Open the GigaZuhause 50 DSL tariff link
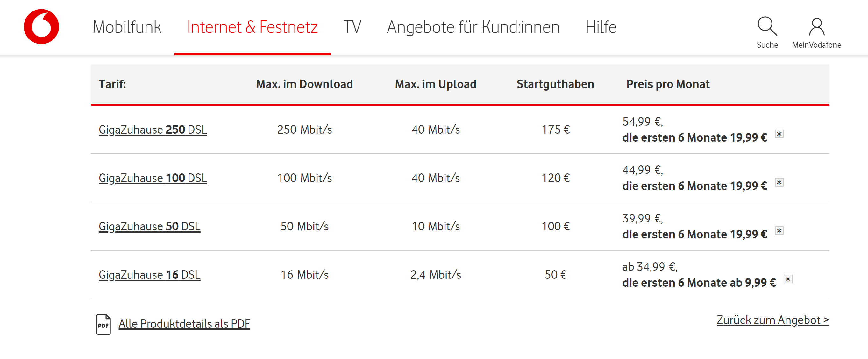The image size is (868, 359). (x=150, y=226)
